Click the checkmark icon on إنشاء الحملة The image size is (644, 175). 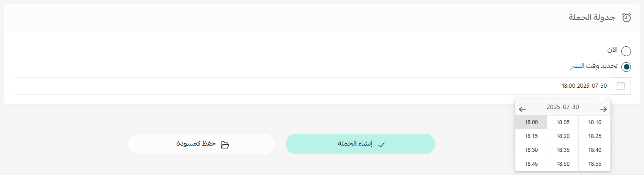[381, 144]
